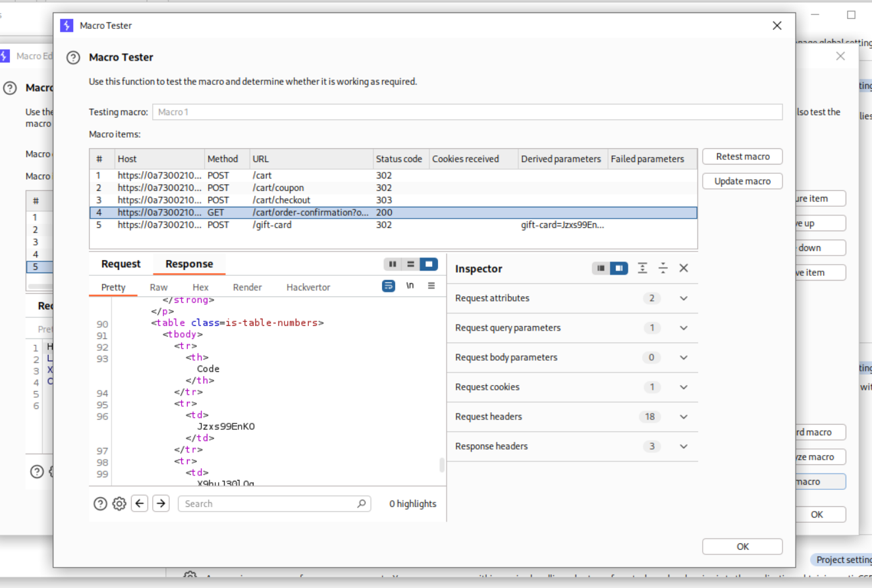Open the message editor hamburger menu icon

431,286
